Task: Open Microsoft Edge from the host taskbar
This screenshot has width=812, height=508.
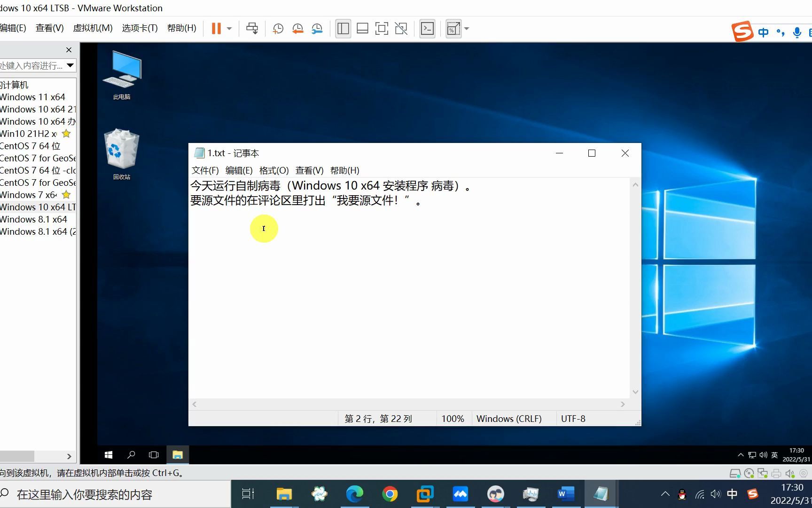Action: tap(355, 494)
